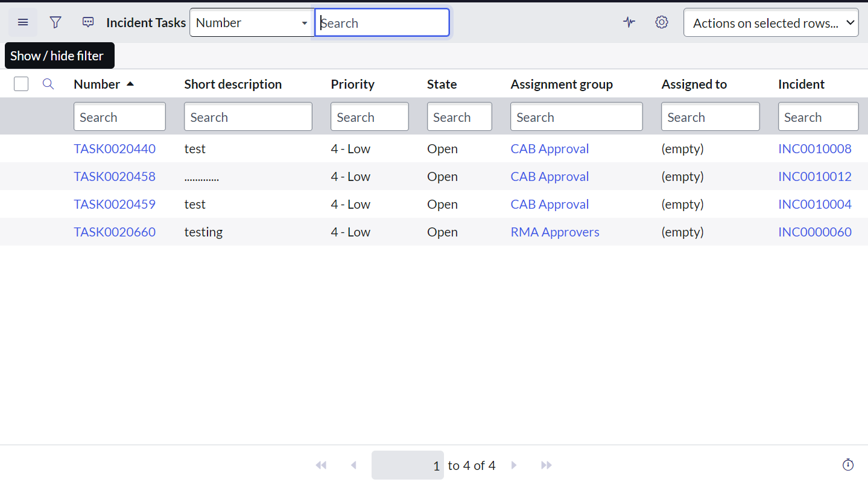The image size is (868, 482).
Task: Open the CAB Approval assignment group
Action: 550,148
